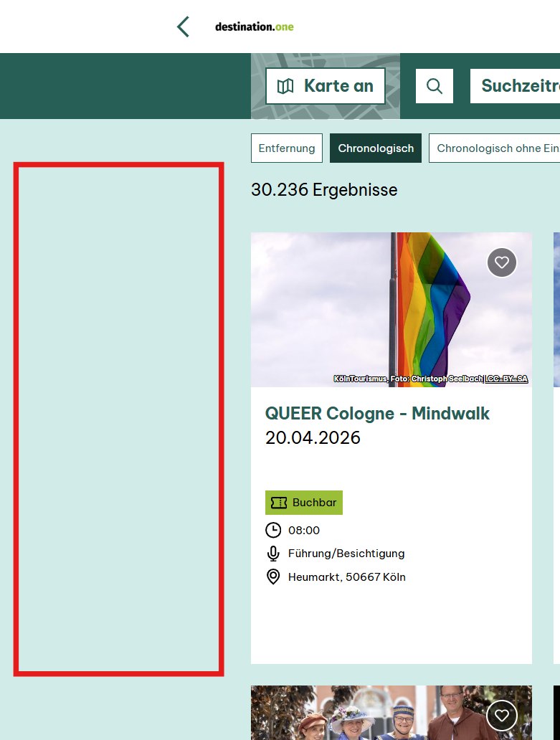Favorite QUEER Cologne event via heart icon
This screenshot has height=740, width=560.
coord(502,262)
